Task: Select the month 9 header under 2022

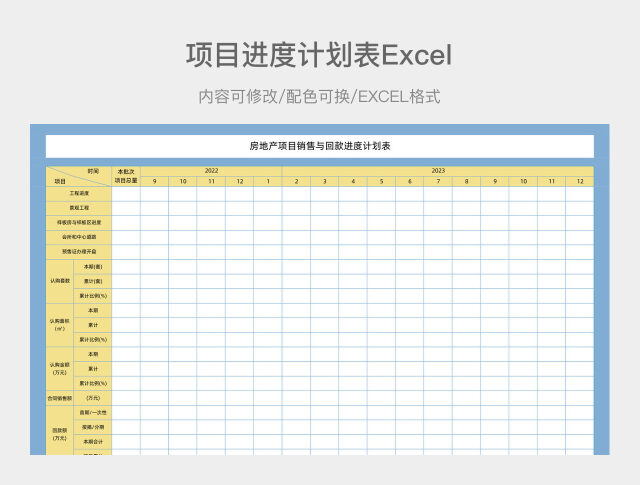Action: 154,182
